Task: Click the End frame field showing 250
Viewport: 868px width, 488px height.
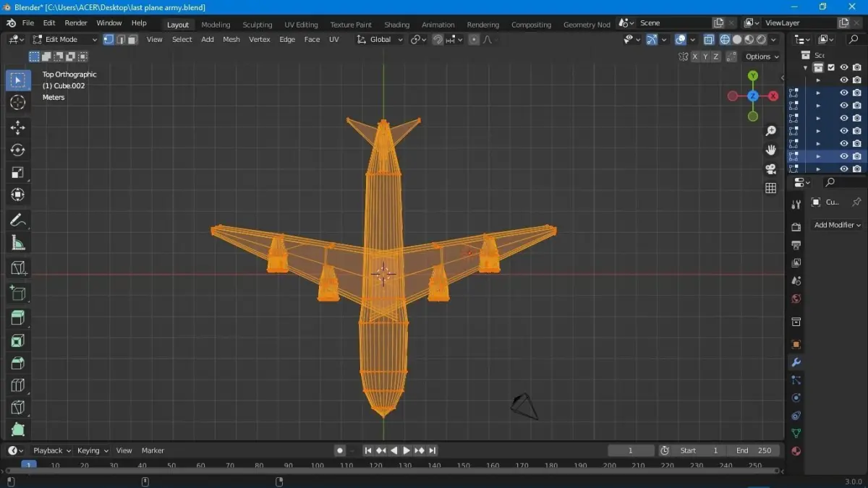Action: click(754, 450)
